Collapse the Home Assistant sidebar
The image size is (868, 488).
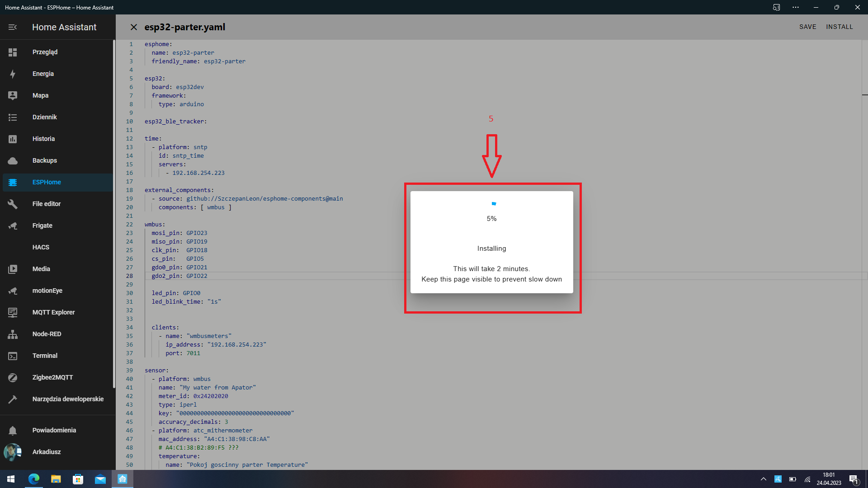12,27
